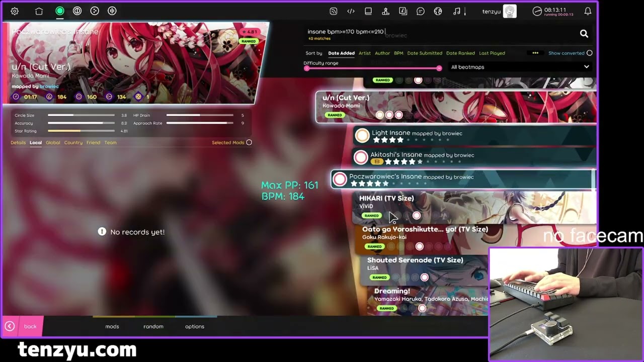The image size is (644, 362).
Task: Select the osu!catch ruleset icon
Action: (95, 11)
